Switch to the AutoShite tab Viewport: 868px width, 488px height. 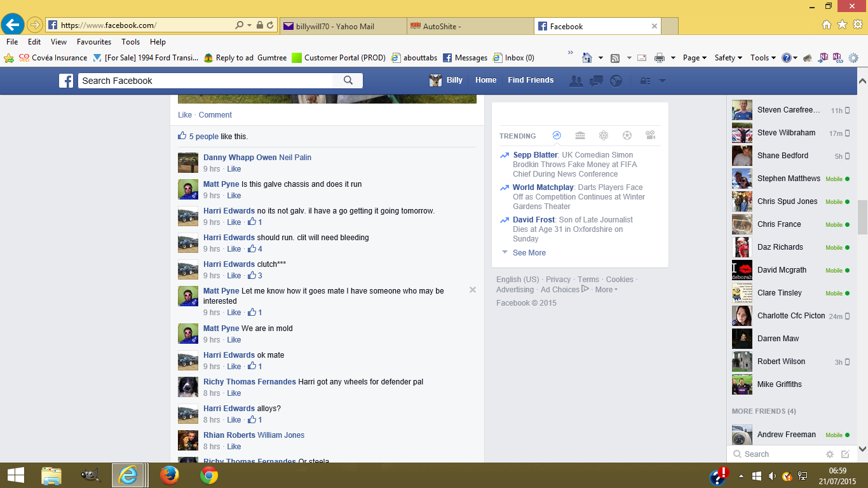[x=470, y=26]
